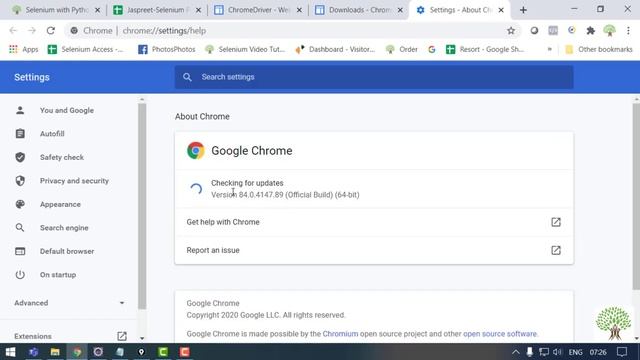The height and width of the screenshot is (360, 640).
Task: Click the magnifier icon beside Search engine
Action: [20, 227]
